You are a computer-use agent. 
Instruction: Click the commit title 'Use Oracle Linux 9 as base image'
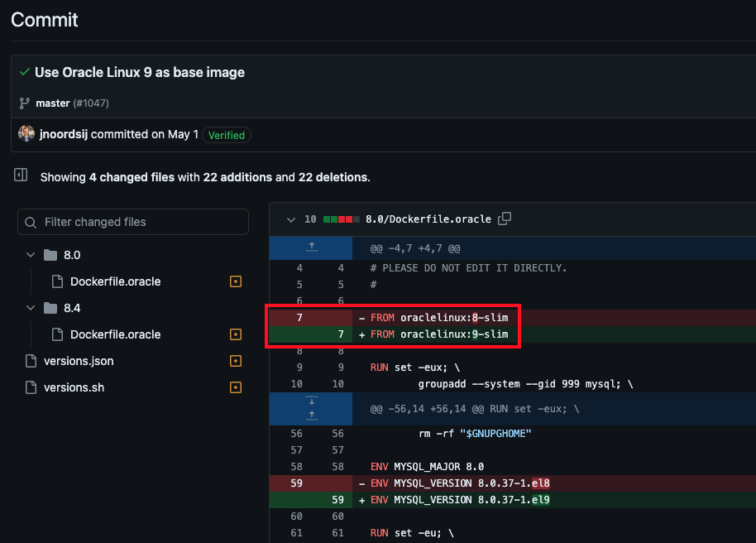(140, 72)
